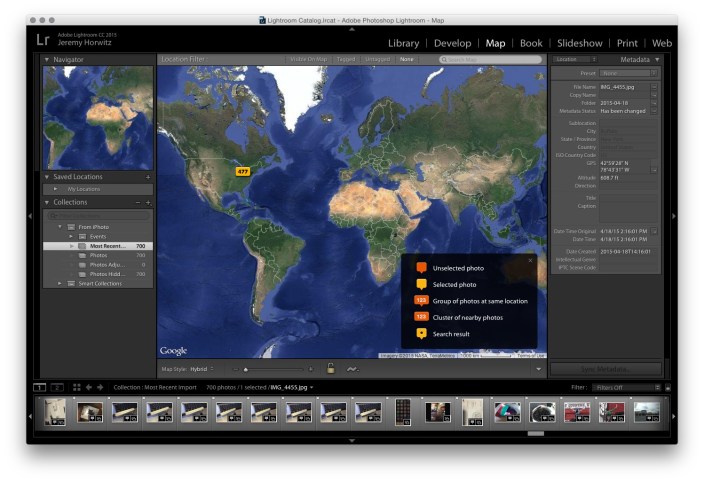The height and width of the screenshot is (482, 704).
Task: Collapse the Navigator panel
Action: point(47,59)
